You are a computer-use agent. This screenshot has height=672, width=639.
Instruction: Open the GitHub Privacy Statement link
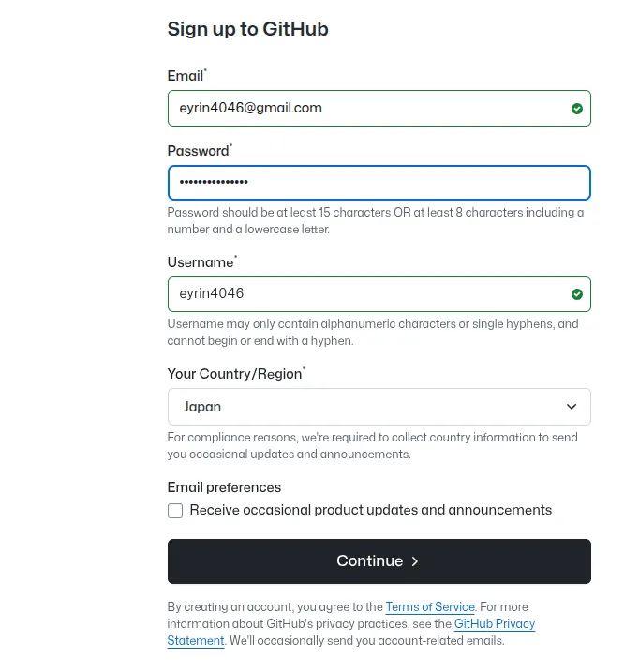point(494,624)
